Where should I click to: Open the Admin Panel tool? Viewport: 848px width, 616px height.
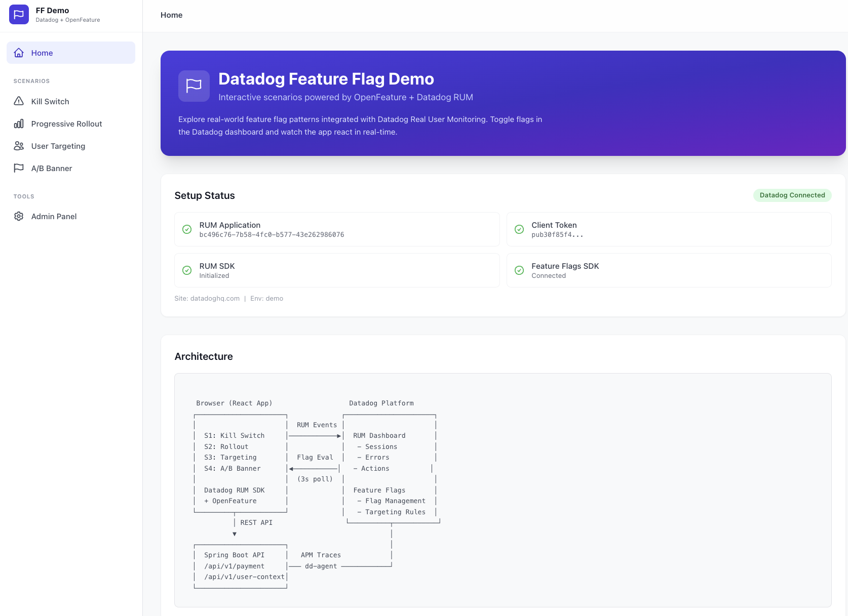tap(71, 216)
